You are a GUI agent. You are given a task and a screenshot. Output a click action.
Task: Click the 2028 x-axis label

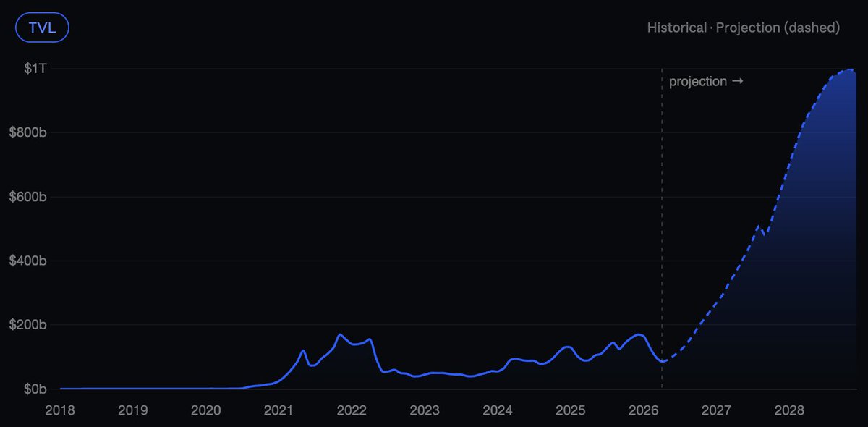790,410
